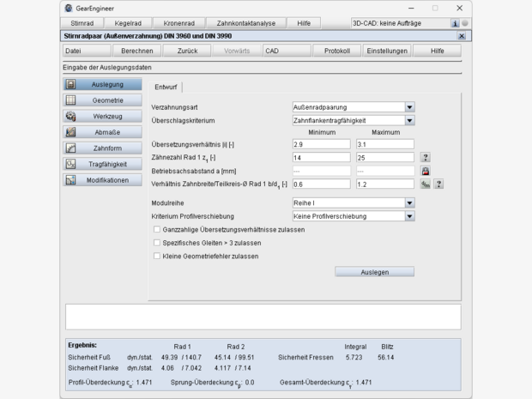Check Spezifisches Gleiten > 3 zulassen
Viewport: 532px width, 399px height.
click(157, 243)
